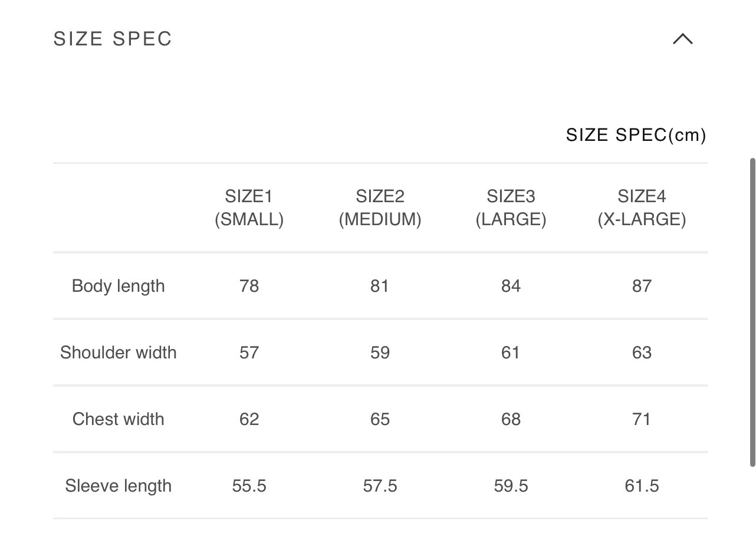756x537 pixels.
Task: Select Shoulder width value 59 for Medium
Action: 380,352
